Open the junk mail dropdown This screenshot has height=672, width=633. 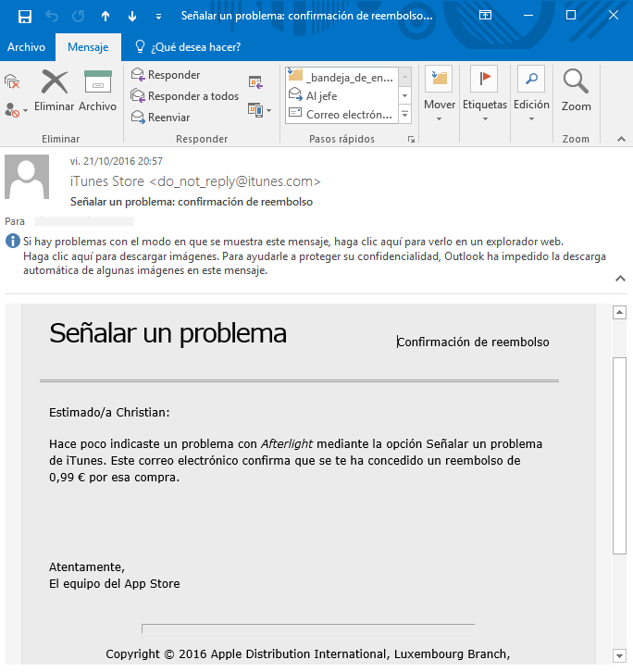tap(16, 110)
